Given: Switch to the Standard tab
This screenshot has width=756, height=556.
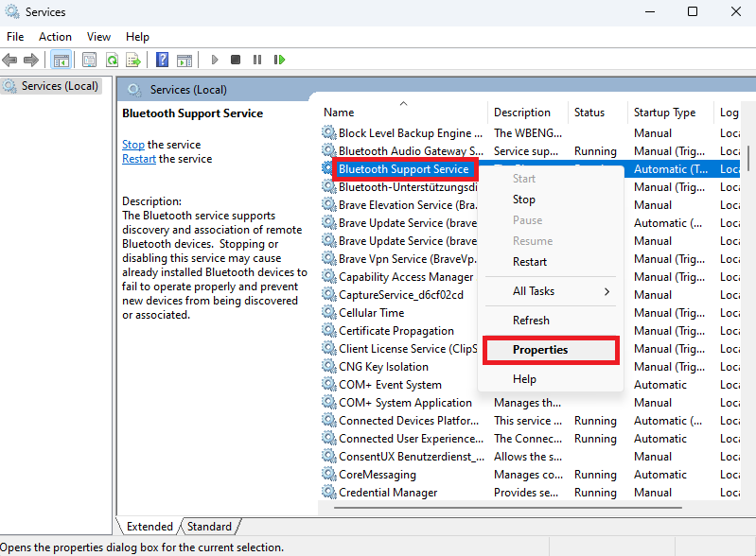Looking at the screenshot, I should [209, 526].
